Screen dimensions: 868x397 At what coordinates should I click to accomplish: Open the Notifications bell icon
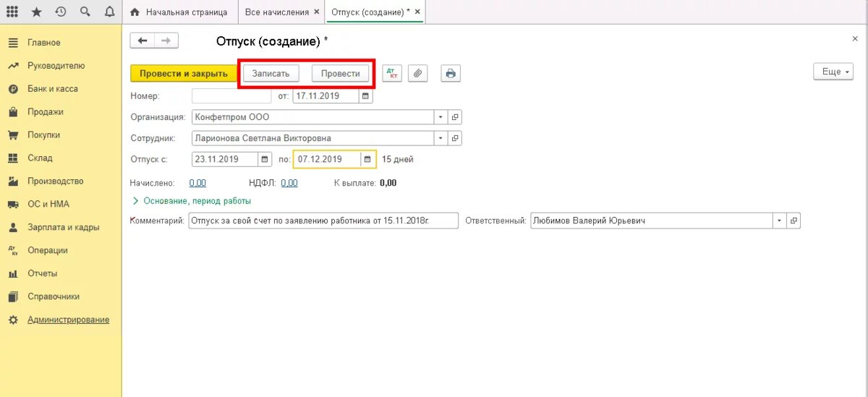(109, 12)
